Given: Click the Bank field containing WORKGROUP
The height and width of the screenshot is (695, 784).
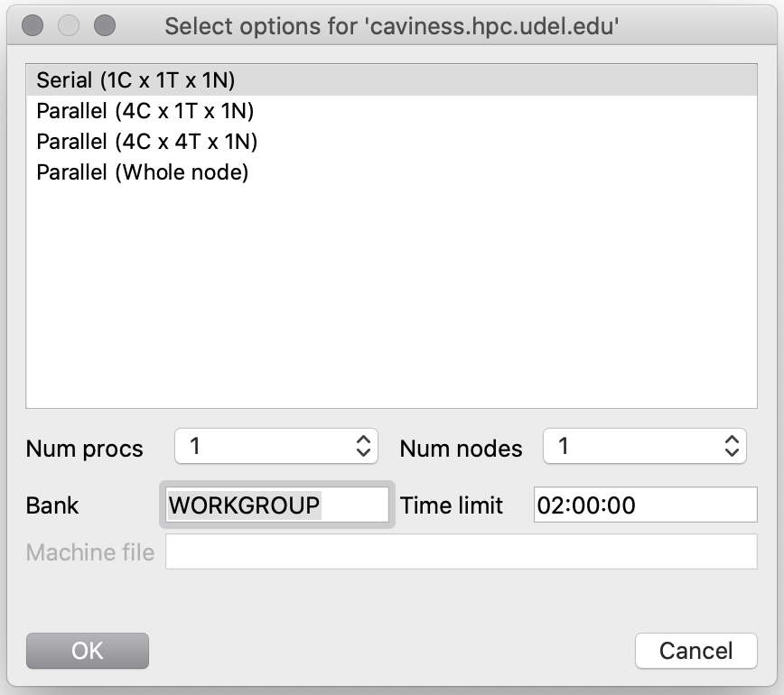Looking at the screenshot, I should click(275, 505).
